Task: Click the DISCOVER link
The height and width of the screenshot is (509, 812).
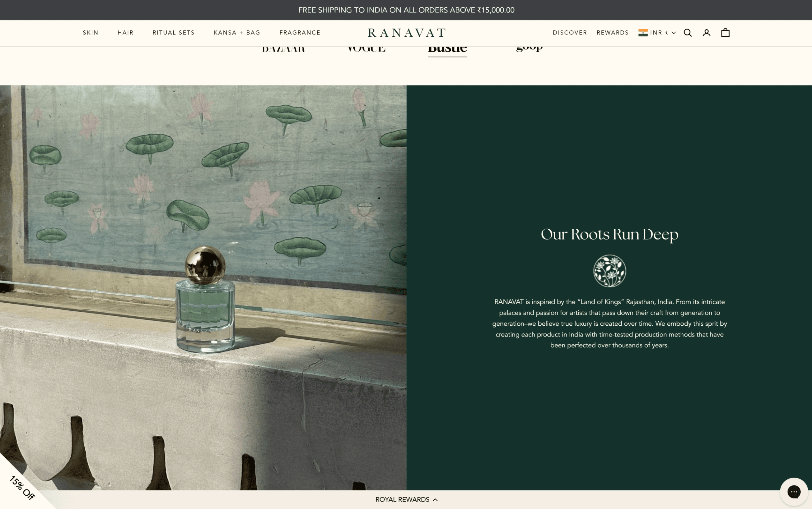Action: pos(570,33)
